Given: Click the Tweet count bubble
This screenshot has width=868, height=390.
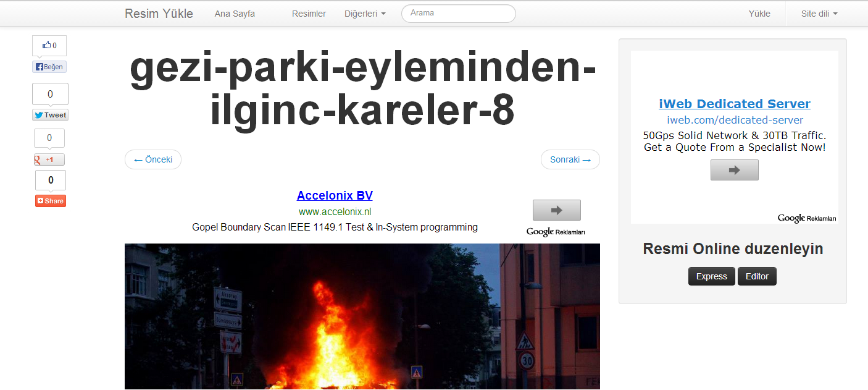Looking at the screenshot, I should [x=50, y=94].
